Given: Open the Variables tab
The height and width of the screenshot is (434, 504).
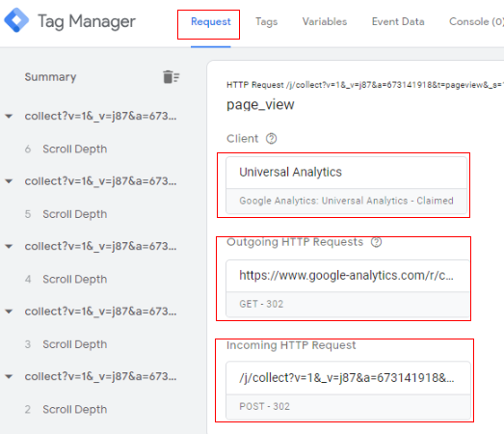Looking at the screenshot, I should (x=325, y=21).
